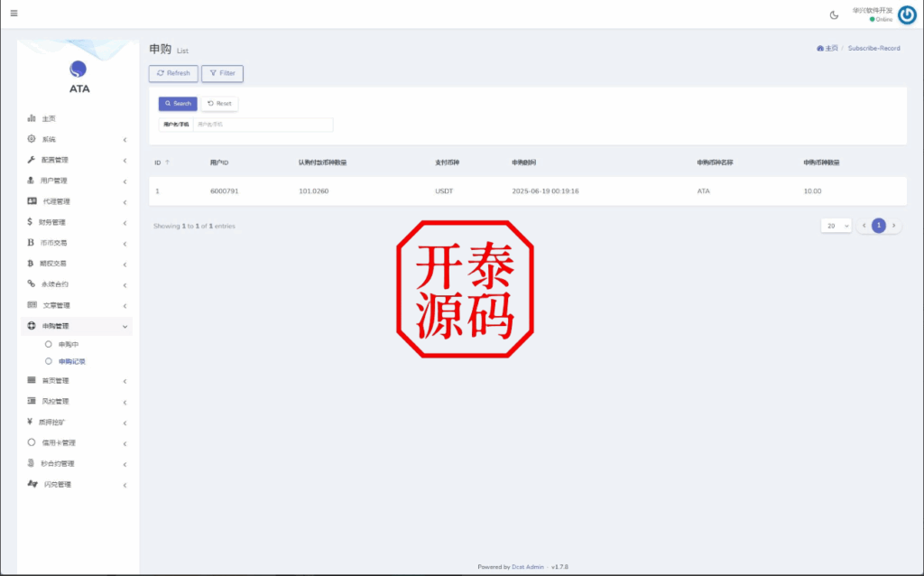Expand the 首页管理 menu chevron

[x=125, y=382]
